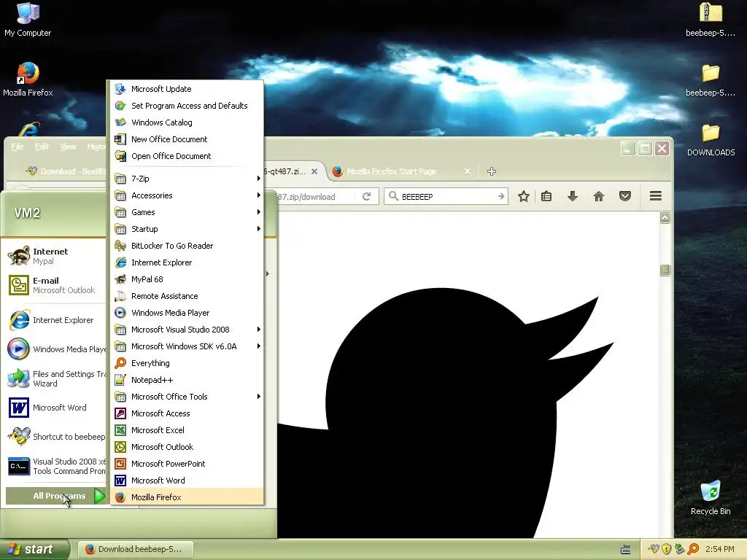The width and height of the screenshot is (747, 560).
Task: Close the qt487.zi... Firefox tab
Action: point(314,171)
